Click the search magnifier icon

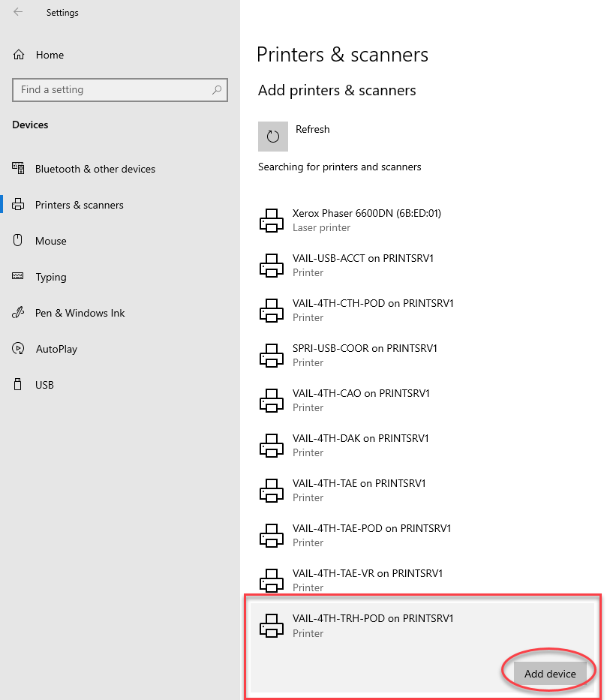click(x=217, y=90)
